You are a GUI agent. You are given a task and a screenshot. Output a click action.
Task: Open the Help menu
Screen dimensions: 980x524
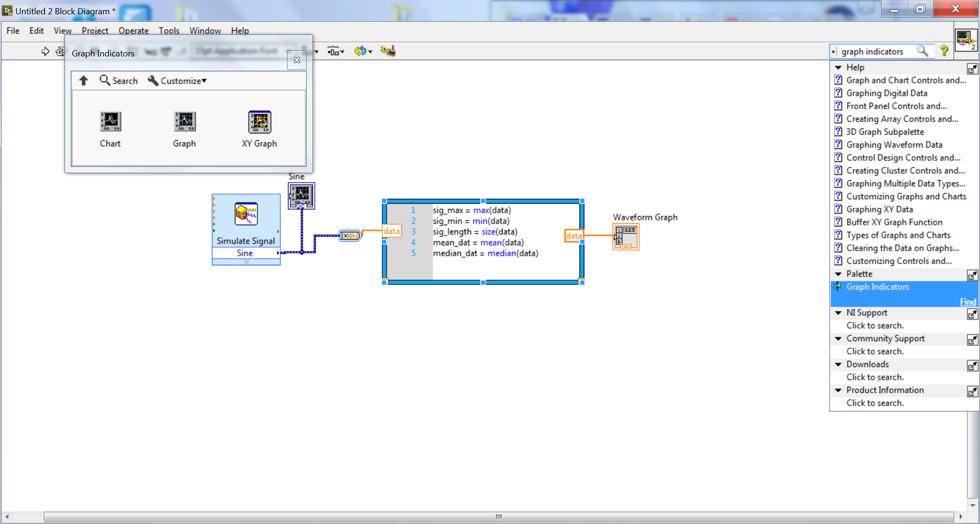(x=240, y=31)
